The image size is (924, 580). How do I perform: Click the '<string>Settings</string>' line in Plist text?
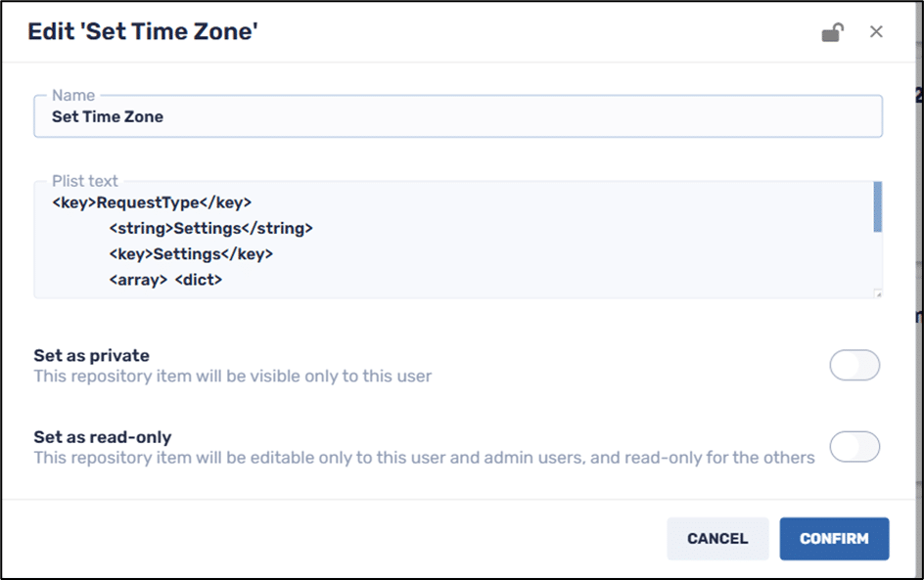[x=210, y=229]
